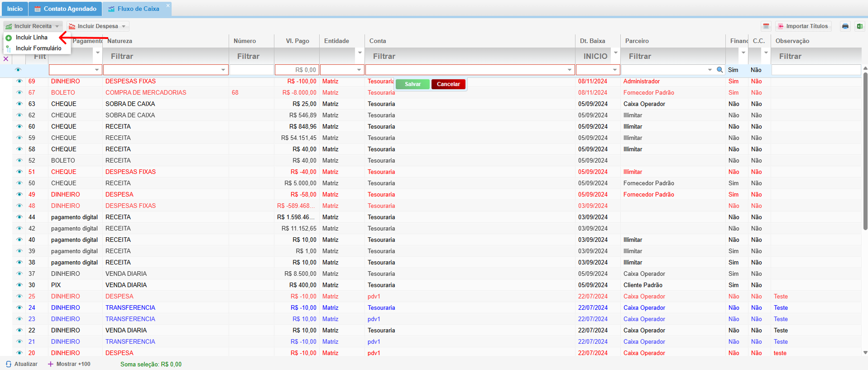Toggle the eye icon on the new entry row
This screenshot has width=868, height=370.
pos(18,70)
